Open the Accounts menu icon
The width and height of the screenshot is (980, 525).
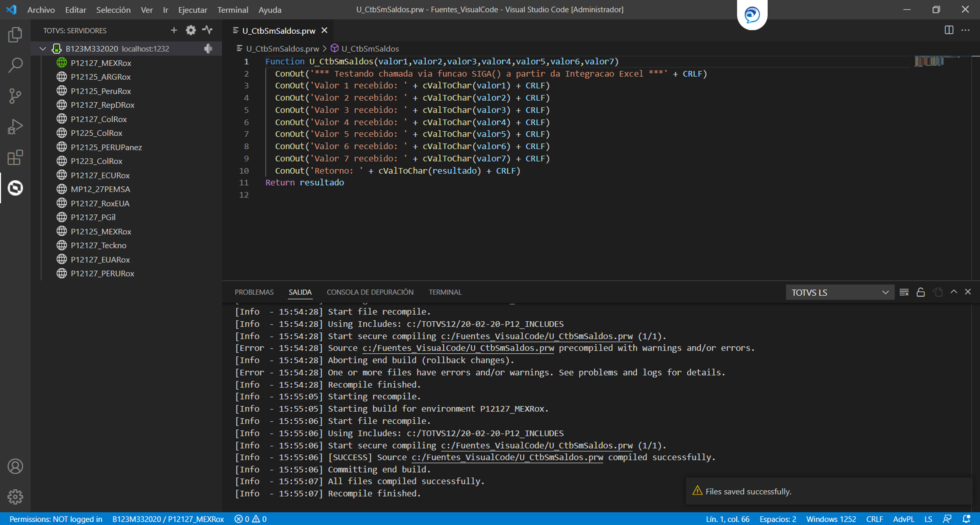point(15,466)
